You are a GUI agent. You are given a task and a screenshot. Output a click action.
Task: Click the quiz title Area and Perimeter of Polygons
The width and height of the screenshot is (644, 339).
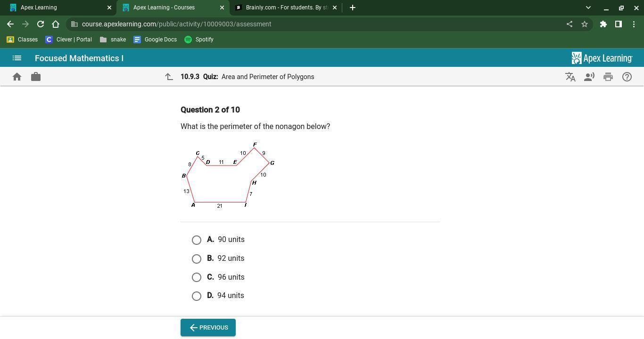tap(268, 77)
